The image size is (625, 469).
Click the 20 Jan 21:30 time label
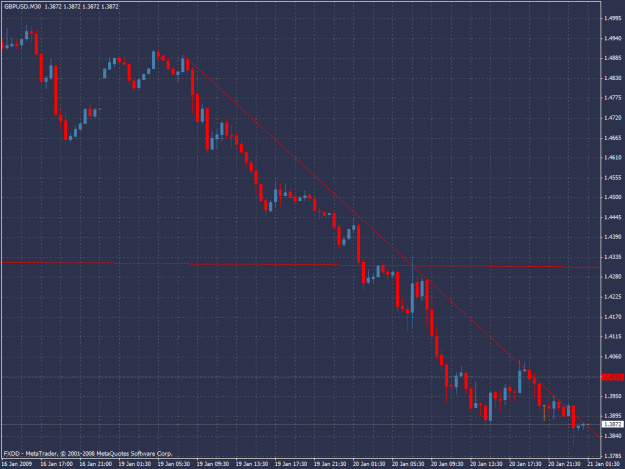click(x=564, y=464)
